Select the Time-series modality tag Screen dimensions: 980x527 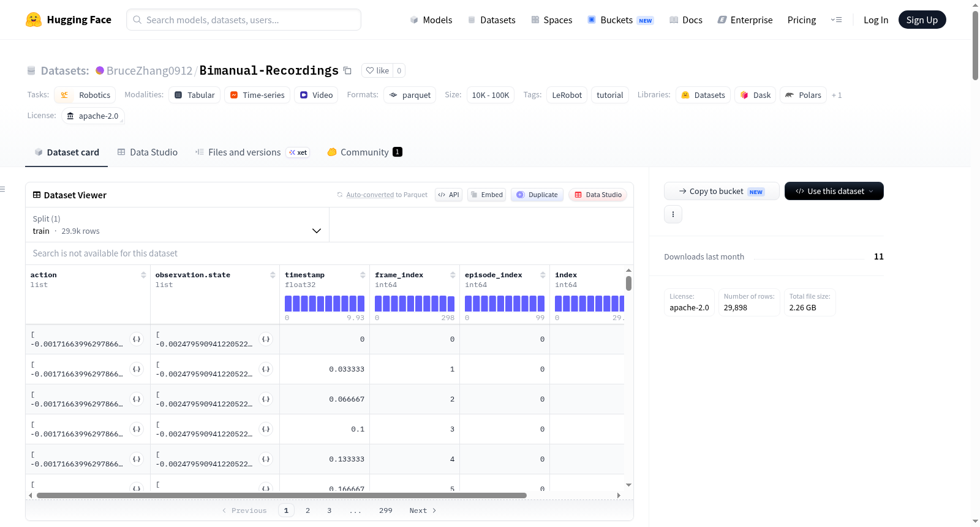(257, 95)
